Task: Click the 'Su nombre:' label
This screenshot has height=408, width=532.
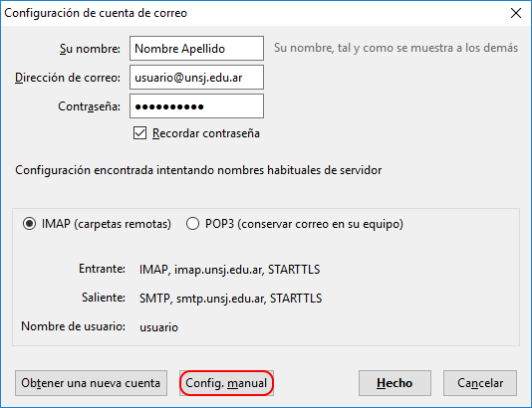Action: click(x=90, y=49)
